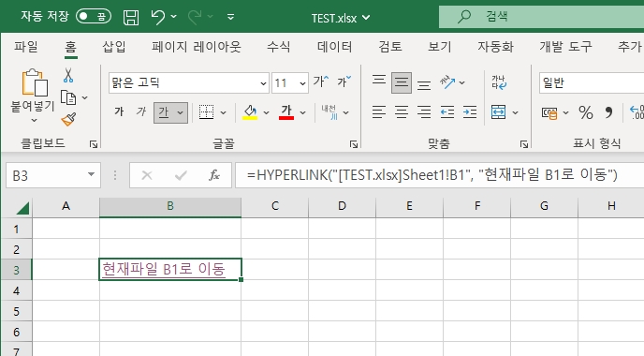
Task: Open the 페이지 레이아웃 tab
Action: pos(197,47)
